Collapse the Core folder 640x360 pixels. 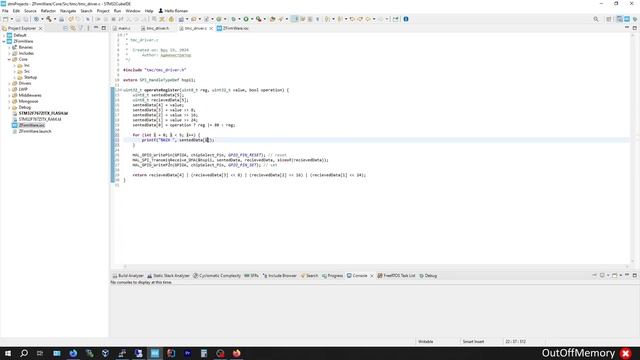(9, 60)
